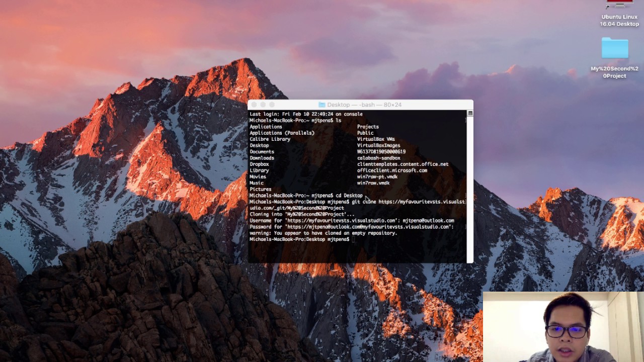Click the 'win7raw.vmdk' file name

pyautogui.click(x=373, y=183)
